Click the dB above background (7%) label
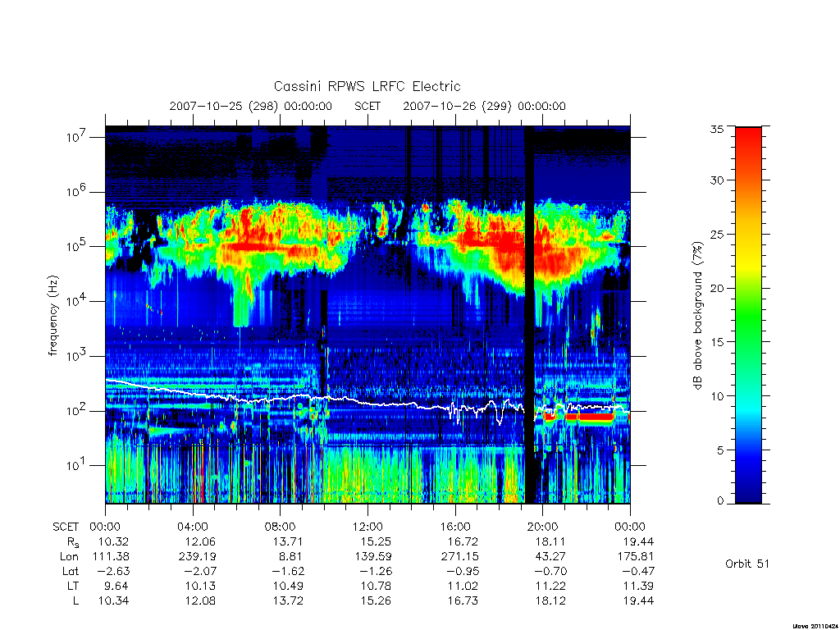Image resolution: width=840 pixels, height=630 pixels. click(x=697, y=316)
